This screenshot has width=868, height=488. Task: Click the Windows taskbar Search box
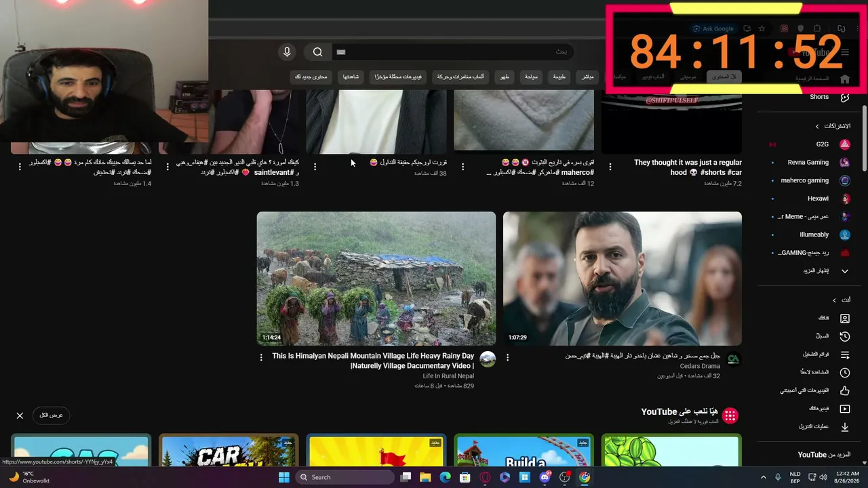click(x=344, y=477)
